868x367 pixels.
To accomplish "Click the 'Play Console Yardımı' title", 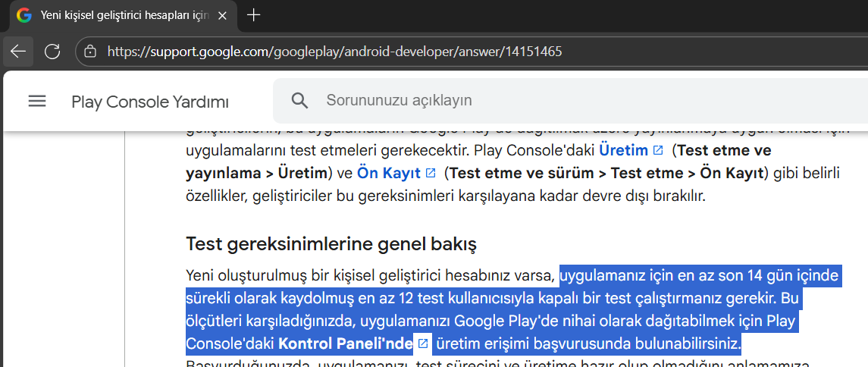I will coord(150,102).
